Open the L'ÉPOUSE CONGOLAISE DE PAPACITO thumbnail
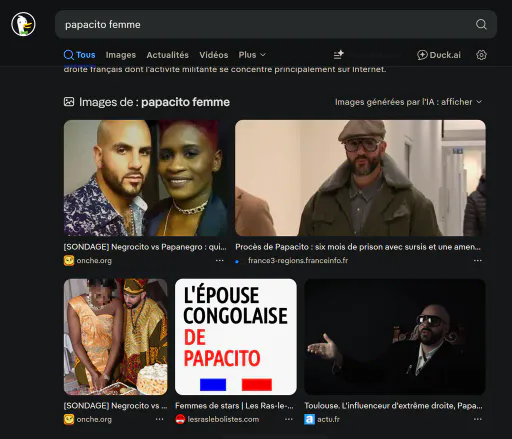 [236, 337]
